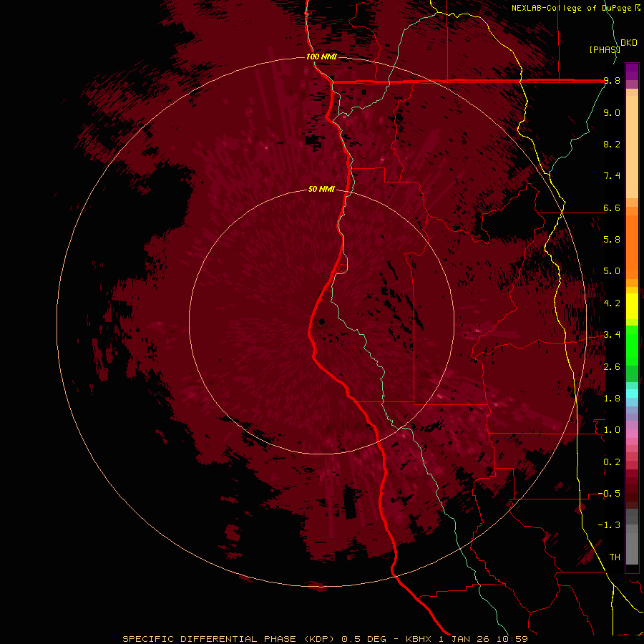Click the 0.2 value on the color scale

pyautogui.click(x=612, y=462)
